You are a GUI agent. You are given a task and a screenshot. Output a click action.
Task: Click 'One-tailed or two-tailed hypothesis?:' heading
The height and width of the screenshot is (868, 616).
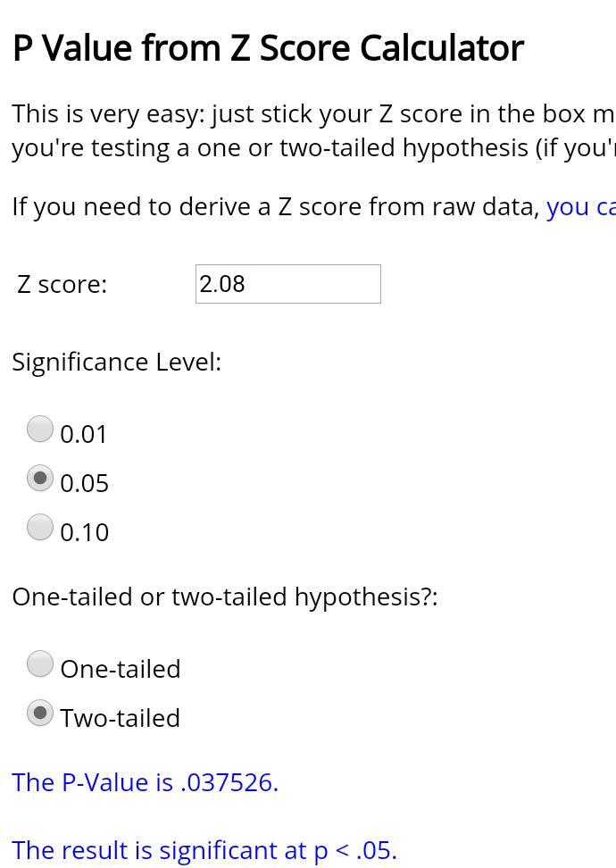click(225, 597)
